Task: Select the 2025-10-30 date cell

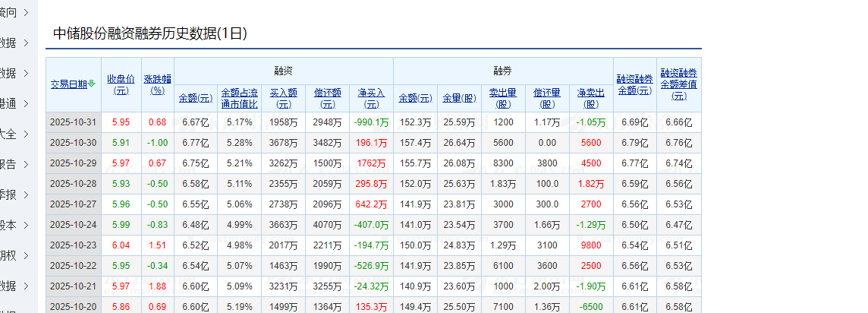Action: tap(73, 143)
